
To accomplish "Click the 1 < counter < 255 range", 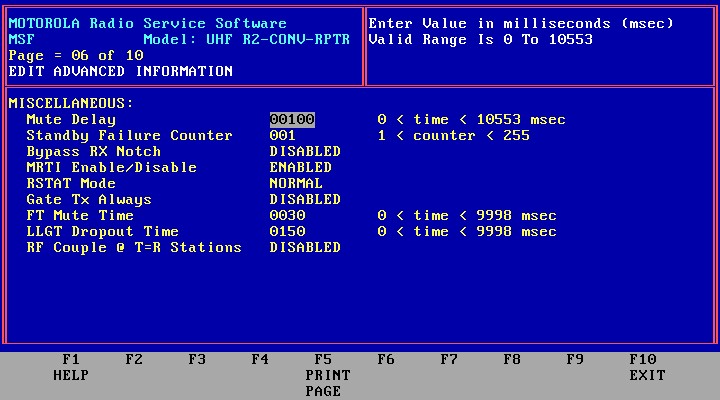I will click(x=453, y=136).
